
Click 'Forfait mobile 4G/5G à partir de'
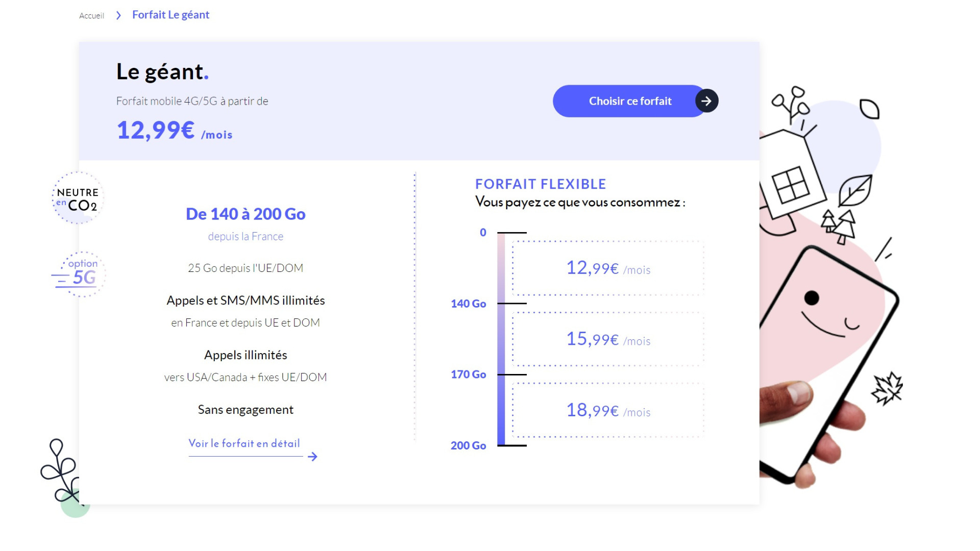coord(192,101)
